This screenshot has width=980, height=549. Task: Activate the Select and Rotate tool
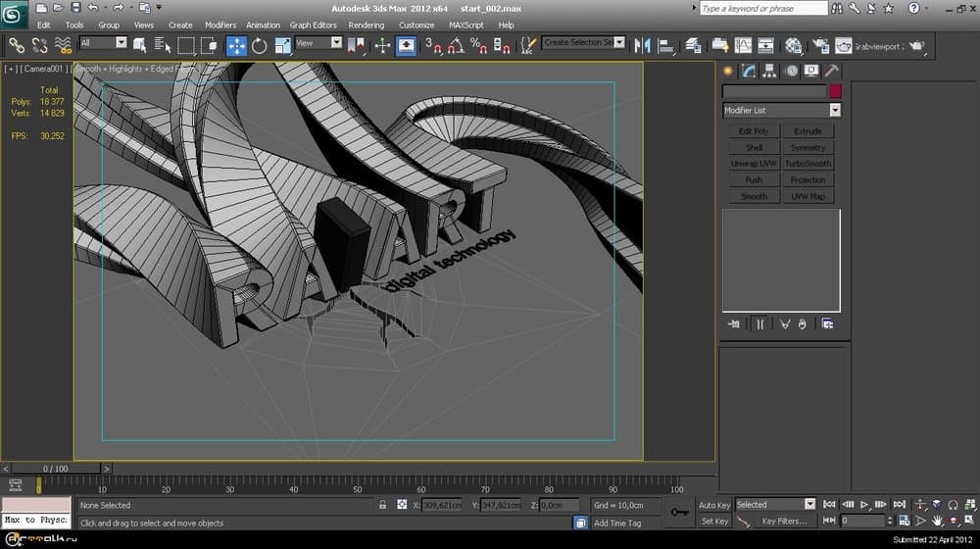[260, 45]
